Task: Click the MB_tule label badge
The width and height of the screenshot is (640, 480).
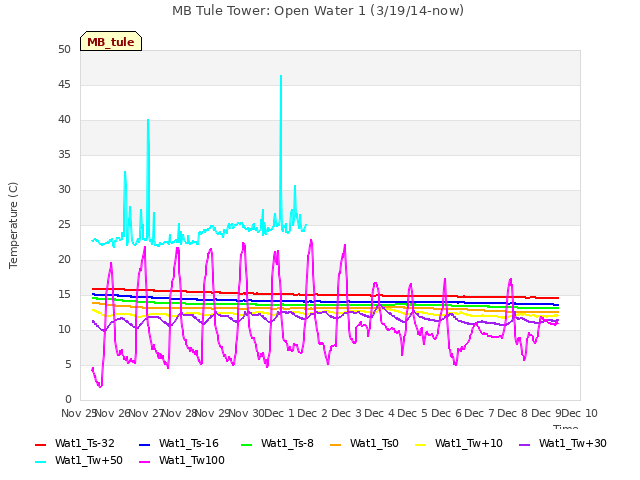Action: [111, 41]
